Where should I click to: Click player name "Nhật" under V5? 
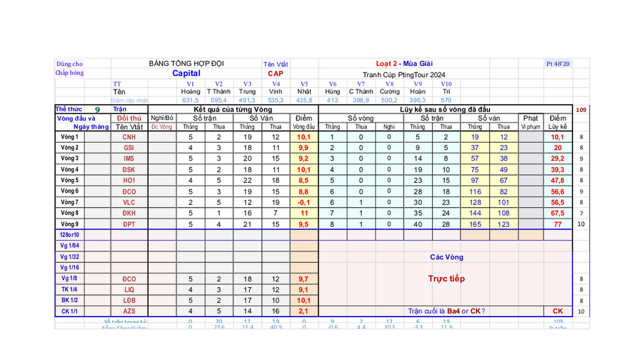tap(304, 92)
